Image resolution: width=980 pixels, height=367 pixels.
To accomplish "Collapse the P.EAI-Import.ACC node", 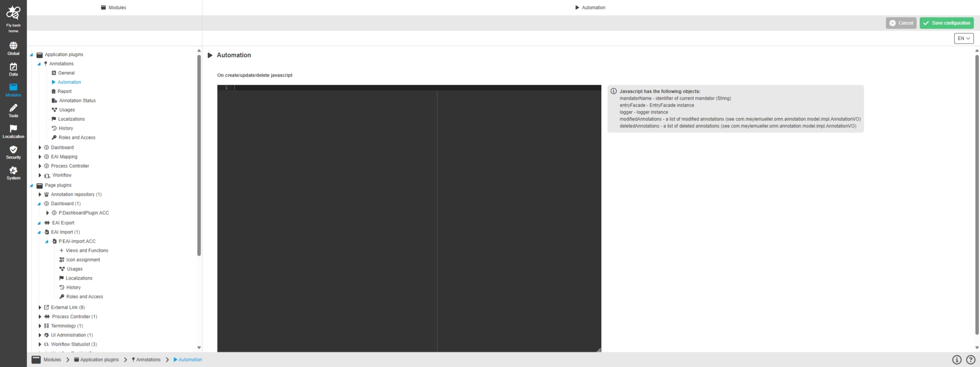I will 47,242.
